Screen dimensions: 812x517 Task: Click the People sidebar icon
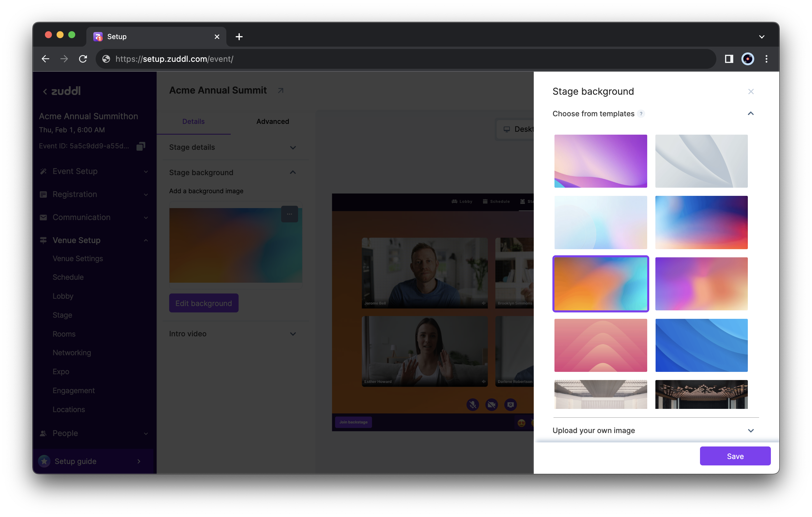(x=43, y=433)
